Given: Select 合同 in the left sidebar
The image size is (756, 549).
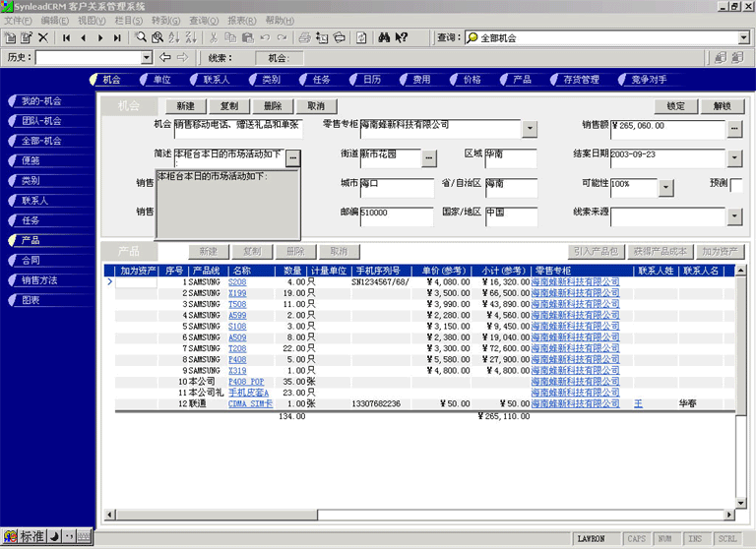Looking at the screenshot, I should [30, 260].
